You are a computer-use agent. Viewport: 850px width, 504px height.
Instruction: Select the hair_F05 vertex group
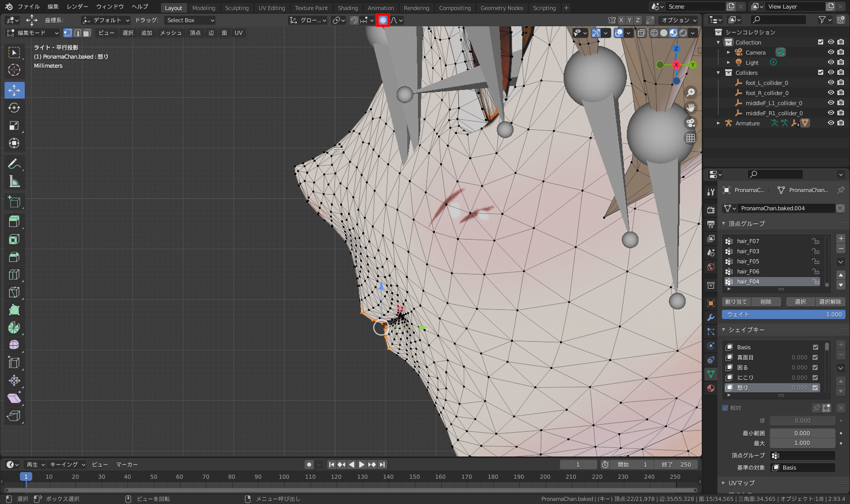[x=748, y=261]
